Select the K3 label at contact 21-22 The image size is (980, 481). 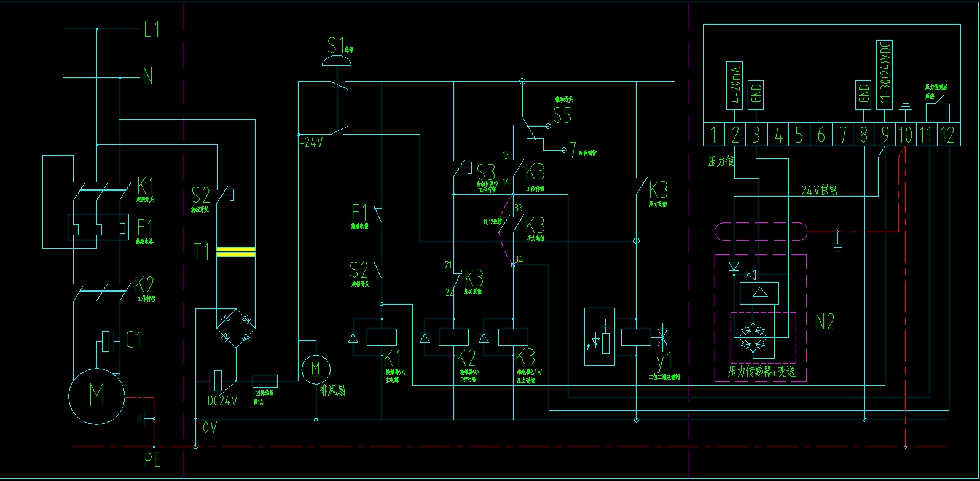[x=474, y=278]
